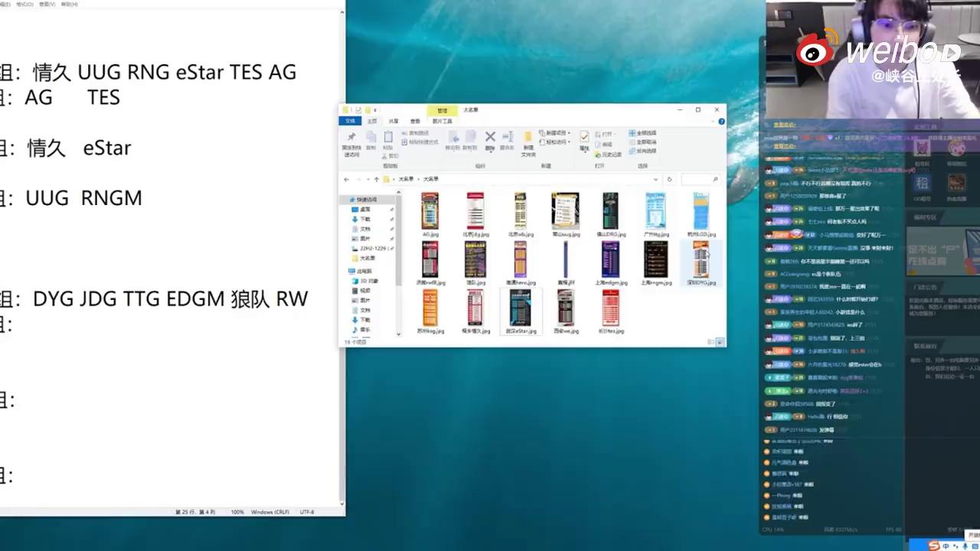Select the 广州ttg.jpg file

coord(655,214)
